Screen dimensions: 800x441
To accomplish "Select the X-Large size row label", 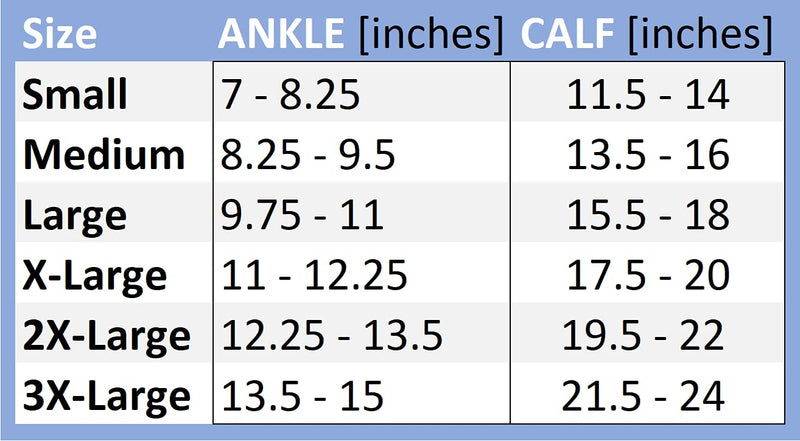I will pyautogui.click(x=94, y=276).
